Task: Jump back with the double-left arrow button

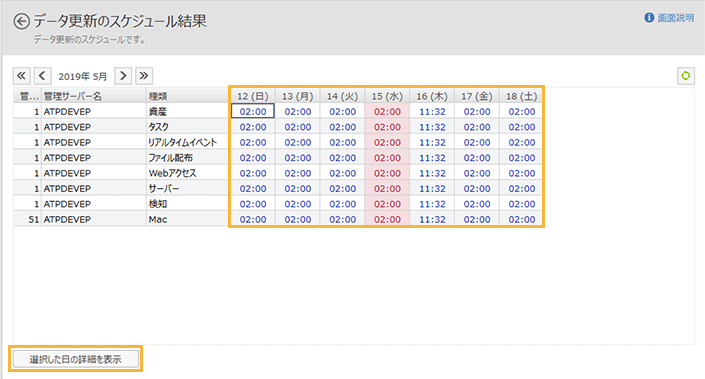Action: [x=22, y=76]
